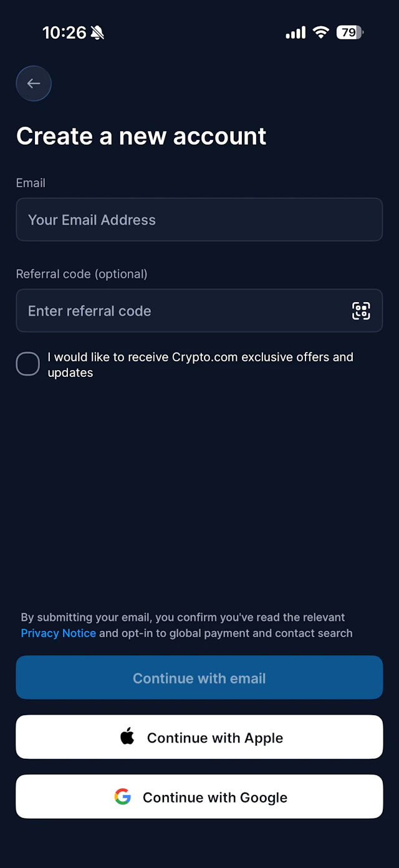
Task: Tap the QR scan icon in referral field
Action: [x=361, y=311]
